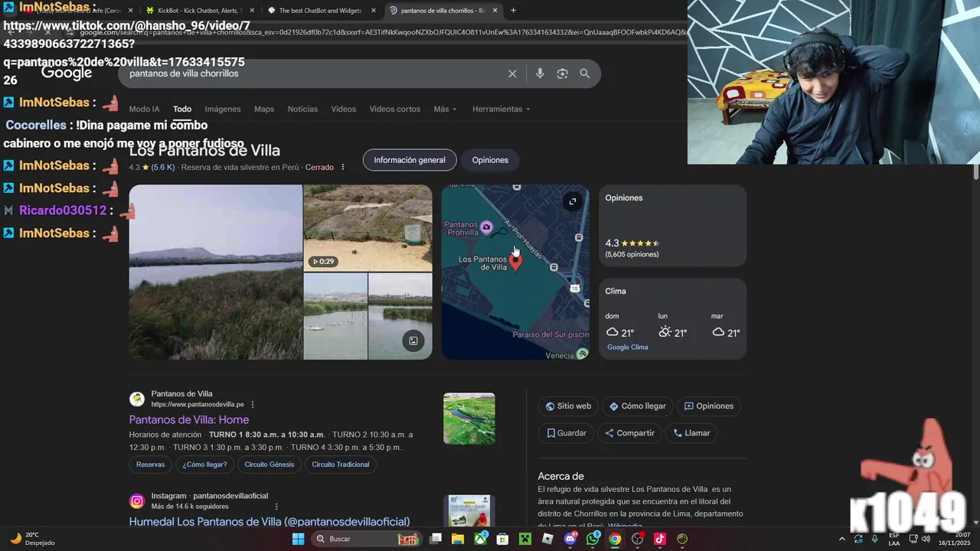Switch to The best ChatBot and Widgets tab

(320, 11)
